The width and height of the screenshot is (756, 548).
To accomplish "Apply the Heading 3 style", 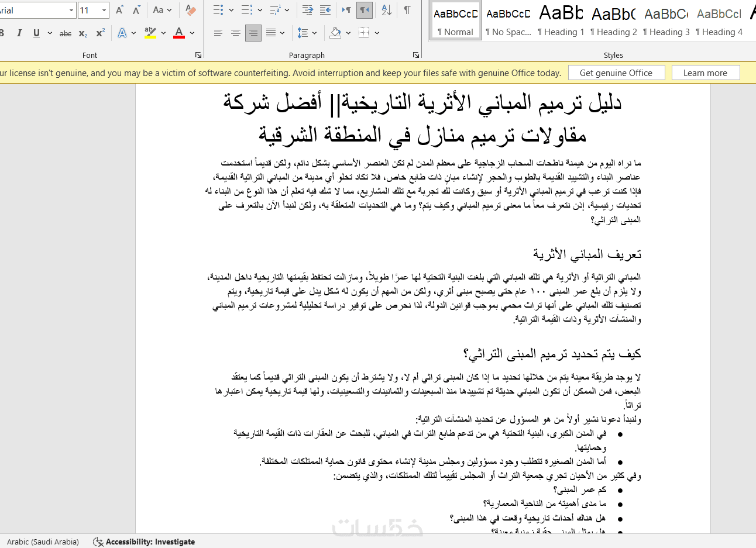I will [x=666, y=22].
